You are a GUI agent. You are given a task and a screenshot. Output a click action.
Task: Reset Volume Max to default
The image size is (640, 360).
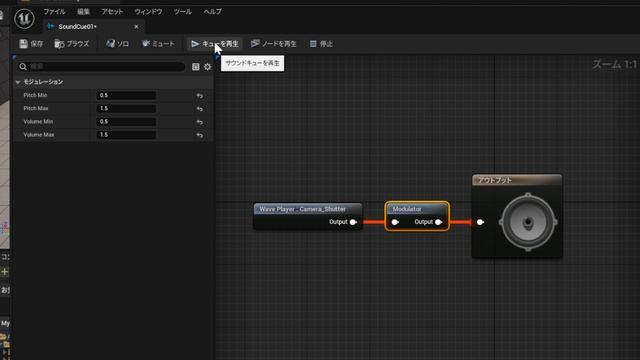point(200,135)
